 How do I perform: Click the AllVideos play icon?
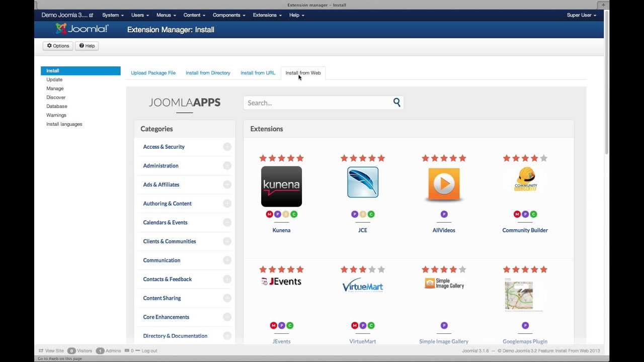pyautogui.click(x=444, y=185)
